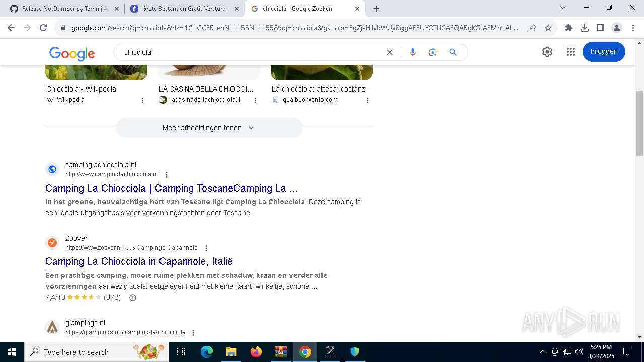Image resolution: width=644 pixels, height=362 pixels.
Task: Open the Google apps grid icon
Action: 570,52
